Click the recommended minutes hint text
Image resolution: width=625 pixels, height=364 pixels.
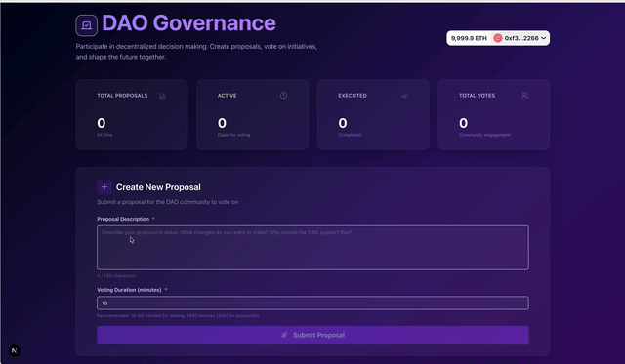178,316
